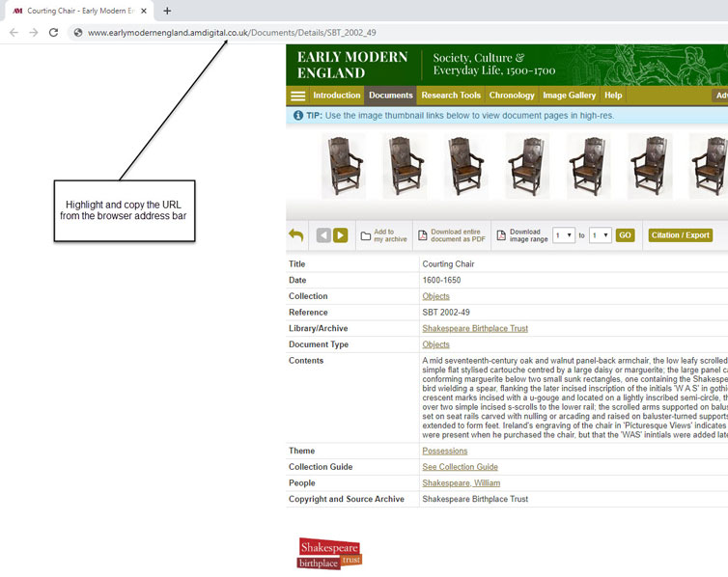Open the Shakespeare, William people link

(462, 482)
